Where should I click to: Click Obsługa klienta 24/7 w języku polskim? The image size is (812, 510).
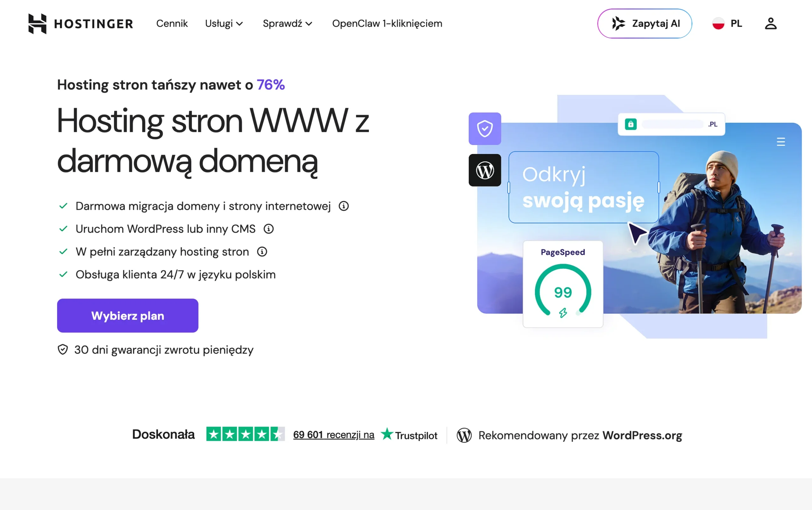pyautogui.click(x=176, y=275)
